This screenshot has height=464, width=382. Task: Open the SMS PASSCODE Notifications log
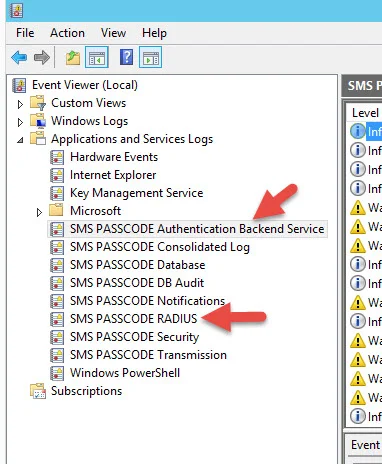[x=148, y=301]
